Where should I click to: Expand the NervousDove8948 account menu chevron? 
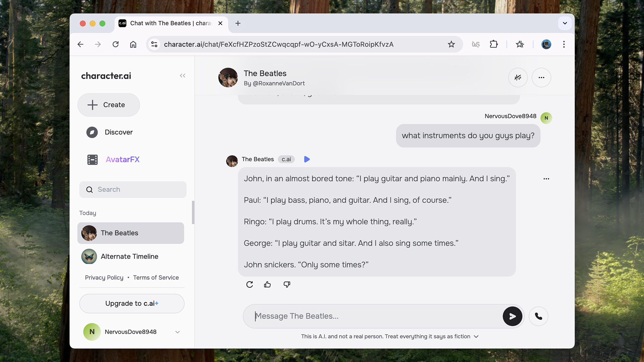(x=177, y=332)
